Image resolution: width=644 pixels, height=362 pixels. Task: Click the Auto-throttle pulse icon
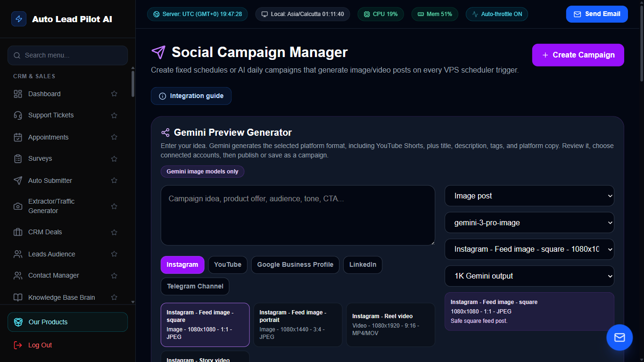475,14
